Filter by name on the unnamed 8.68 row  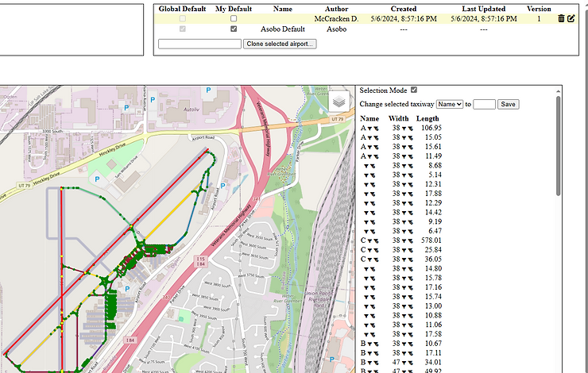click(x=366, y=166)
